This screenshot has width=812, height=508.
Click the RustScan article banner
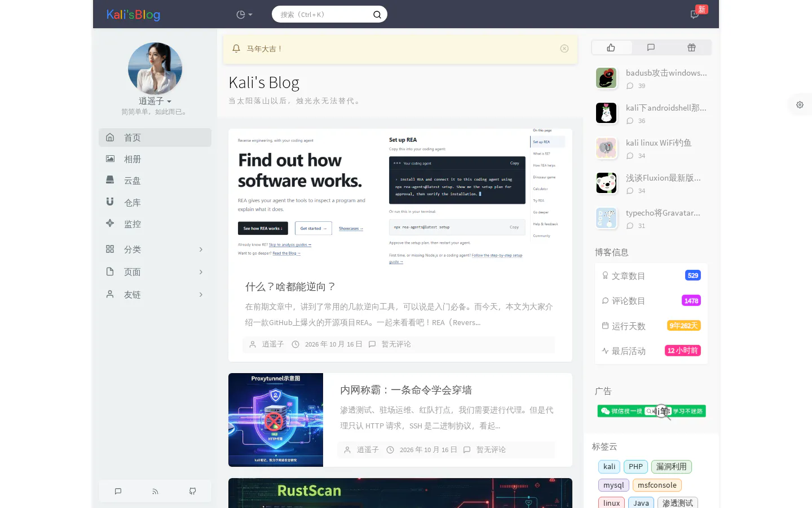400,493
